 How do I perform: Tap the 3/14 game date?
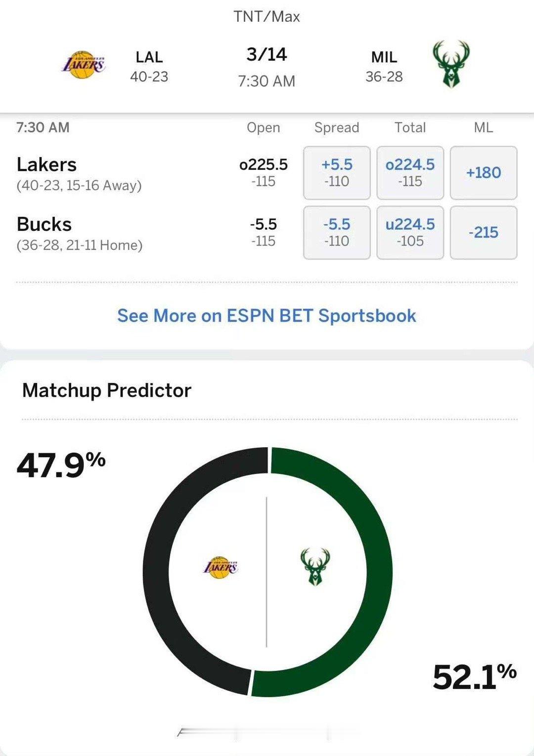pyautogui.click(x=267, y=54)
